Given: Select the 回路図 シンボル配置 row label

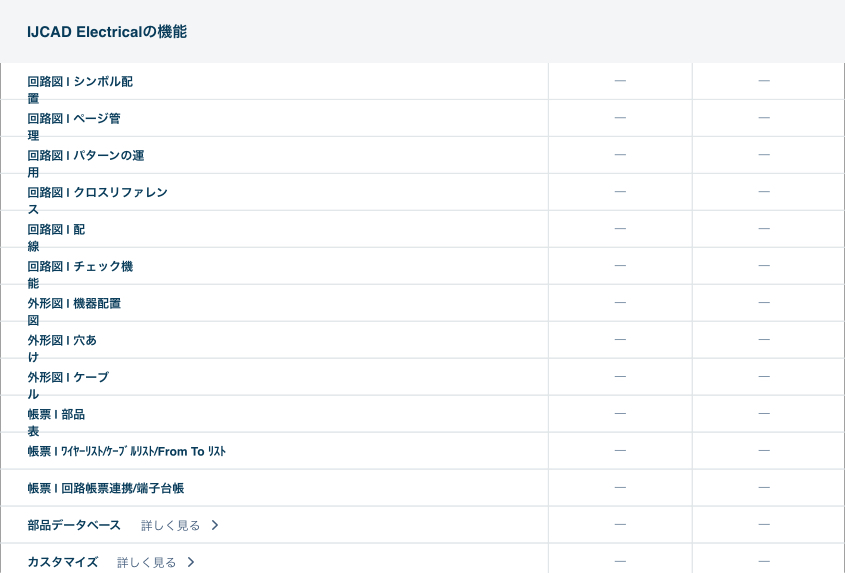Looking at the screenshot, I should tap(80, 82).
